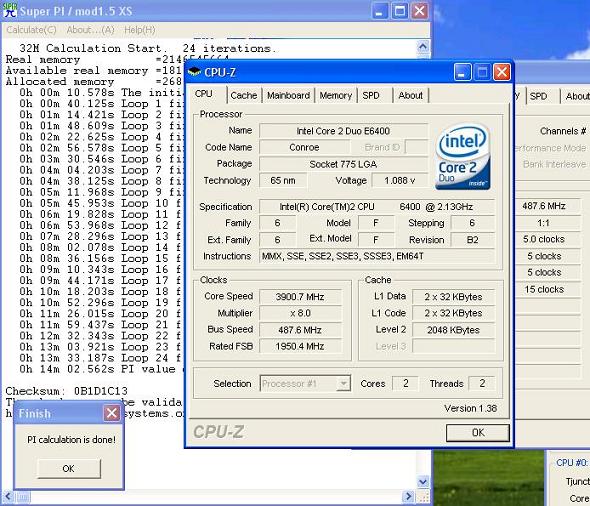
Task: Click the Instructions field MMX, SSE
Action: (377, 256)
